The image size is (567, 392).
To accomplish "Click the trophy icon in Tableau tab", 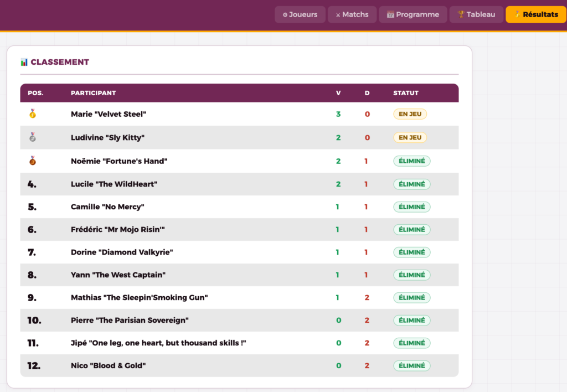I will (461, 14).
